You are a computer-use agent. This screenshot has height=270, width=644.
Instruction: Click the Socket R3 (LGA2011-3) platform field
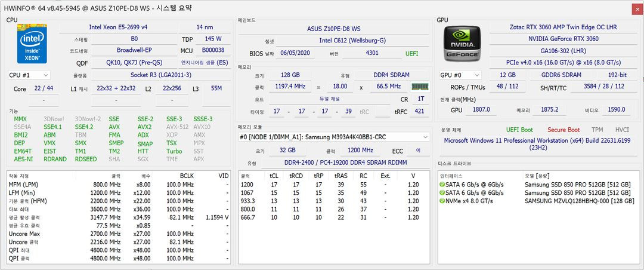[x=161, y=75]
